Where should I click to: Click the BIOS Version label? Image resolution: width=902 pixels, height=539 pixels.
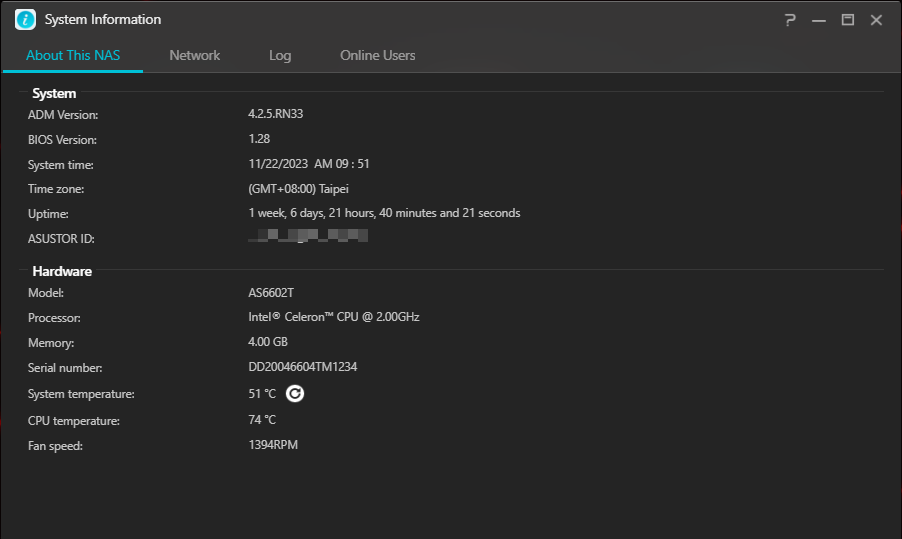(x=62, y=140)
